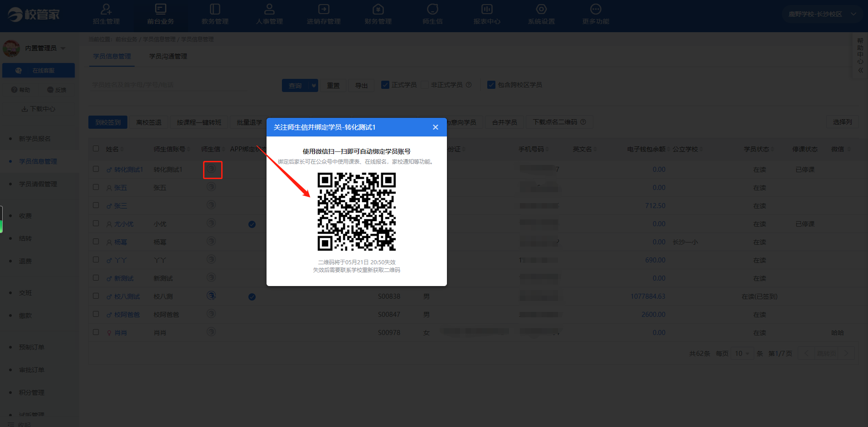868x427 pixels.
Task: Toggle the 包含跨校区学员 checkbox
Action: (491, 85)
